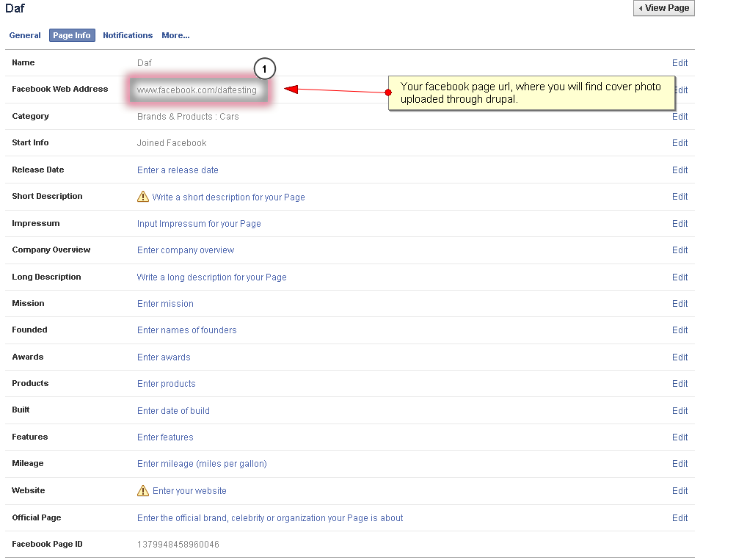This screenshot has width=736, height=560.
Task: Switch to the General tab
Action: [25, 35]
